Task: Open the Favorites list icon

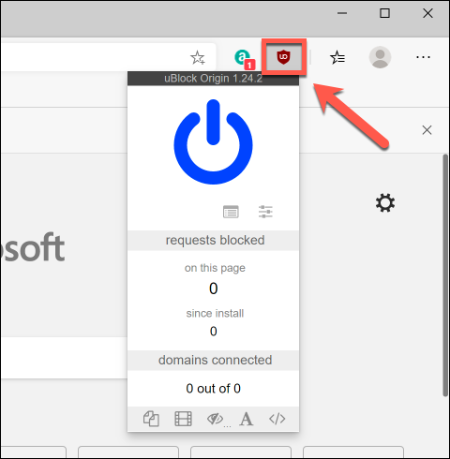Action: coord(337,57)
